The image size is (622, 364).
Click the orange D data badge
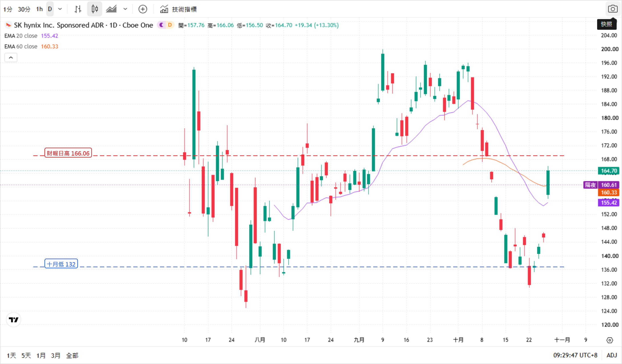pos(170,25)
